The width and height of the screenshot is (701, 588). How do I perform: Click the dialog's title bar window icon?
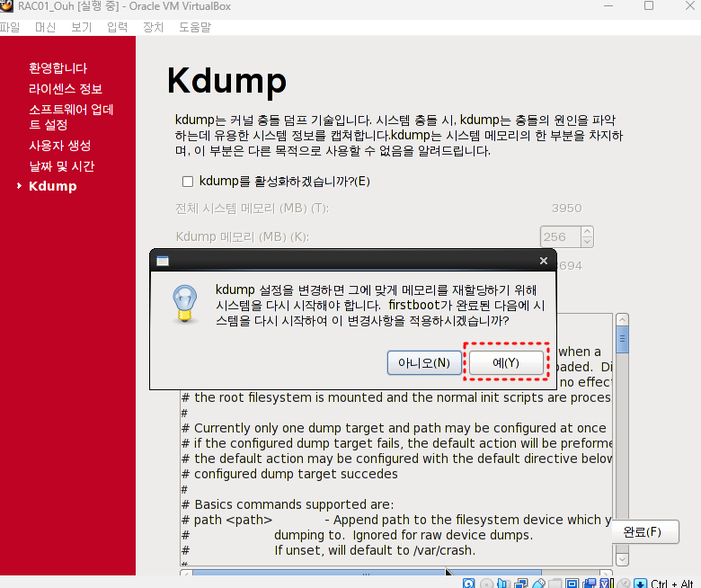[x=163, y=261]
